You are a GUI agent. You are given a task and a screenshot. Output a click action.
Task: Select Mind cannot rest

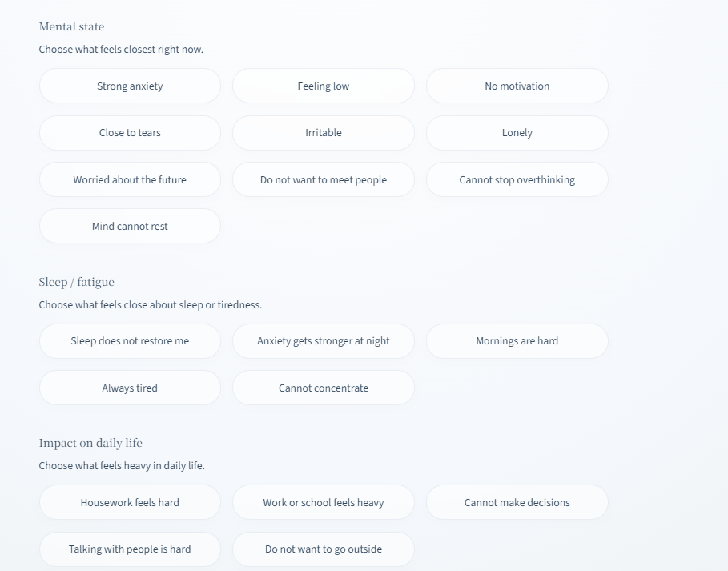130,226
